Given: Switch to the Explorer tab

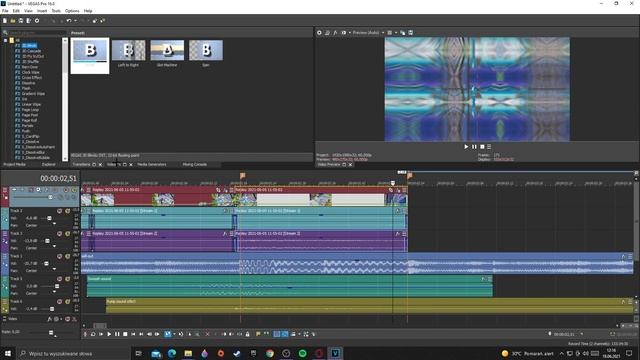Looking at the screenshot, I should pyautogui.click(x=48, y=164).
